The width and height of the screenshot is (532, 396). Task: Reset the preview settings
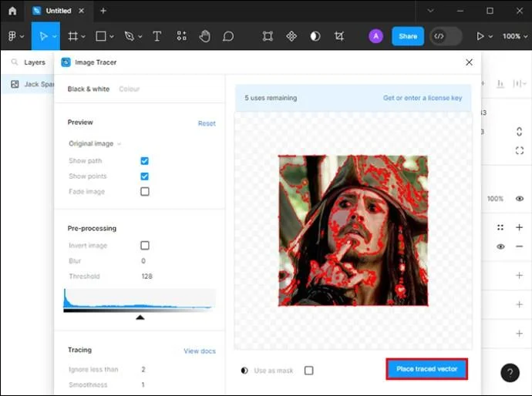point(207,123)
